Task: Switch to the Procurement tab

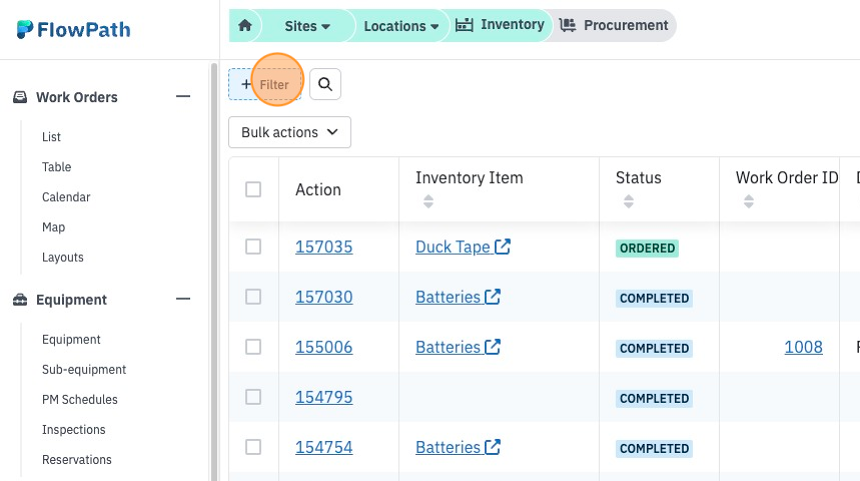Action: (614, 25)
